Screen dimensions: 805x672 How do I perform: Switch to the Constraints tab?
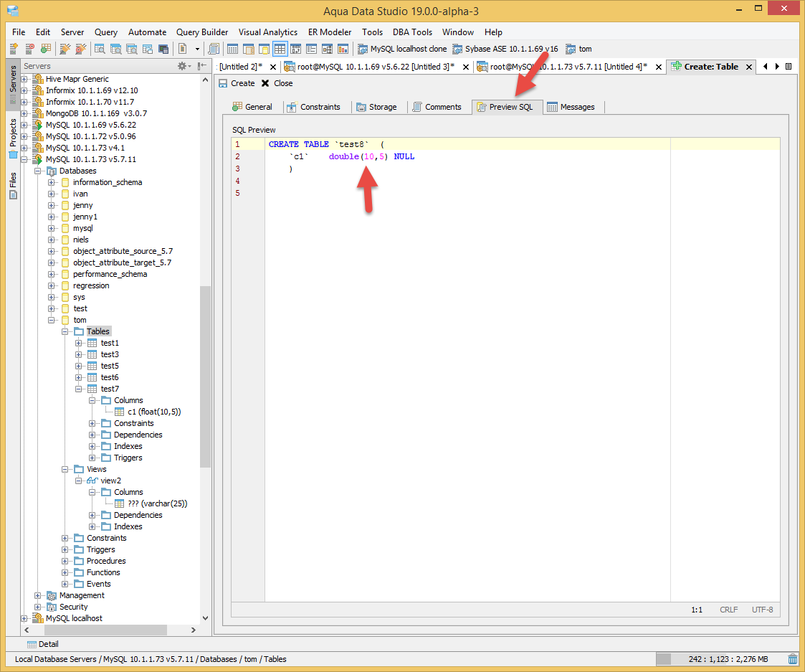coord(314,107)
